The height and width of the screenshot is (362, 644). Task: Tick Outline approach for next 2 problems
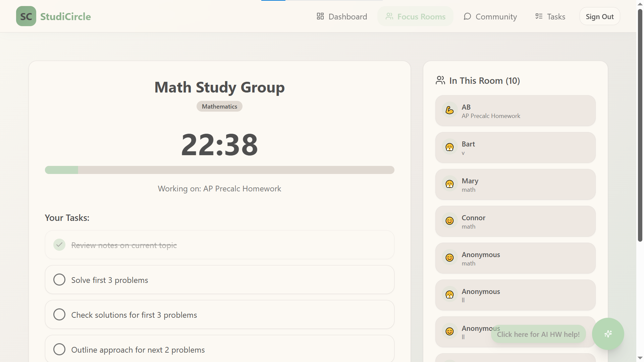coord(59,349)
